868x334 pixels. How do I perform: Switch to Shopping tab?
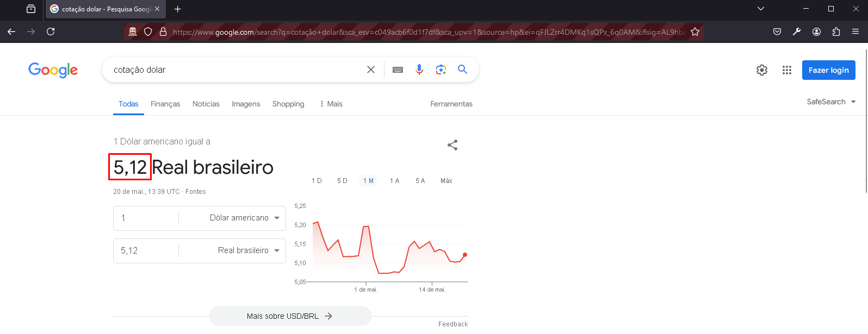288,104
